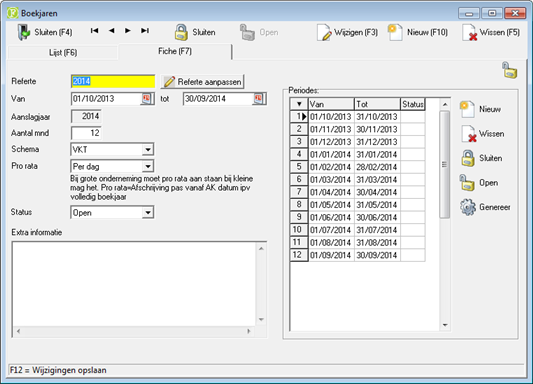Click Nieuw (F10) new document icon
Screen dimensions: 533x384
(x=395, y=33)
